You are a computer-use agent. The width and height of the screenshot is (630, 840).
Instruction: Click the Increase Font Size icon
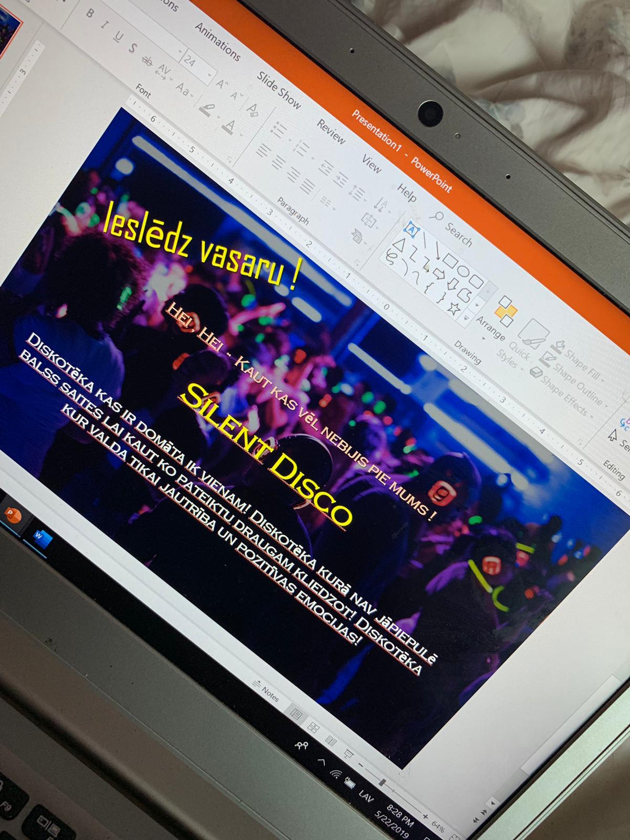(220, 83)
